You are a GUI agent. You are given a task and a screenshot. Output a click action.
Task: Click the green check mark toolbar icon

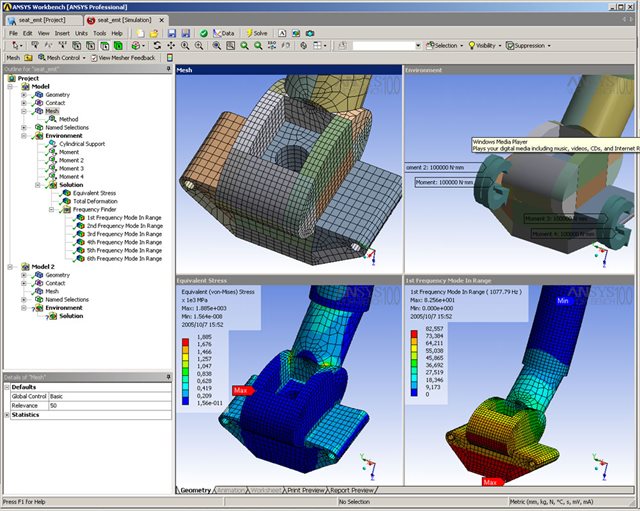[204, 33]
